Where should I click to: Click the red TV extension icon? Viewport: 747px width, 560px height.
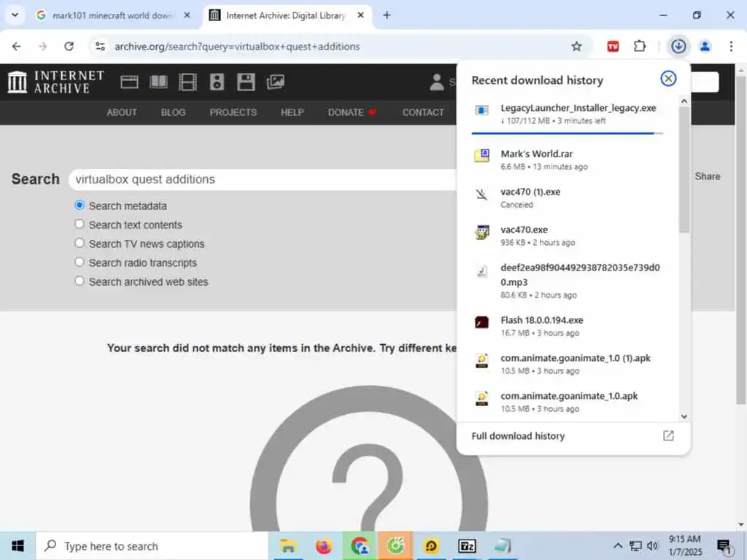point(613,46)
